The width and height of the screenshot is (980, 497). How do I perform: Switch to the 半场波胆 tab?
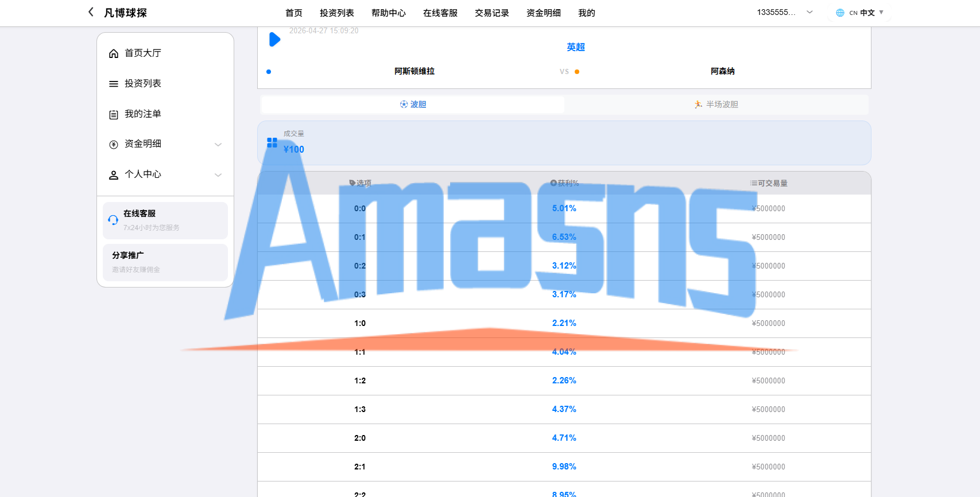point(716,104)
